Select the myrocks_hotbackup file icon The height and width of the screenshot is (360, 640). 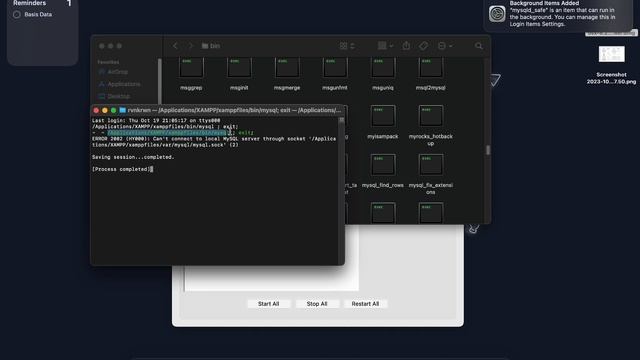click(431, 116)
